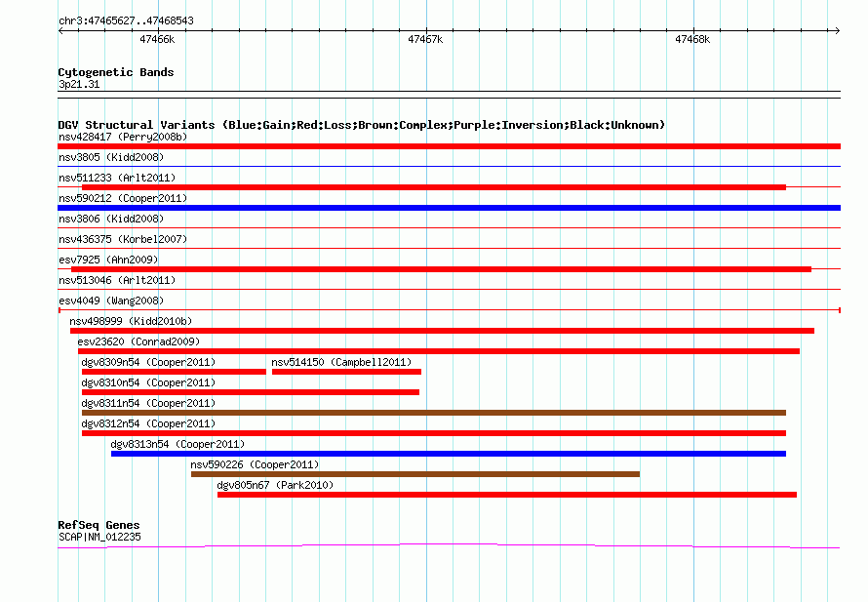Click the esv4049 (Wang2008) label
The image size is (868, 602).
pyautogui.click(x=111, y=301)
